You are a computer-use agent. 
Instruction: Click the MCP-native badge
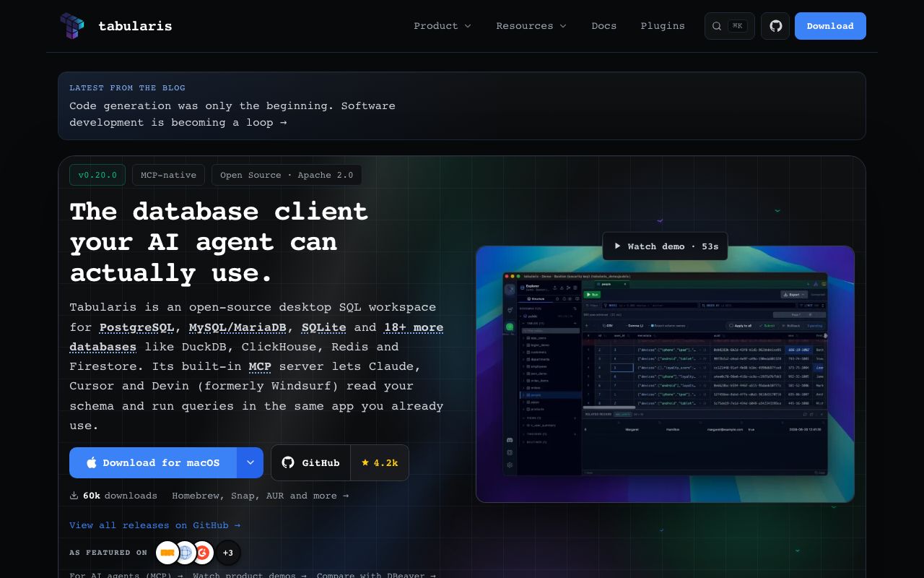pyautogui.click(x=168, y=175)
